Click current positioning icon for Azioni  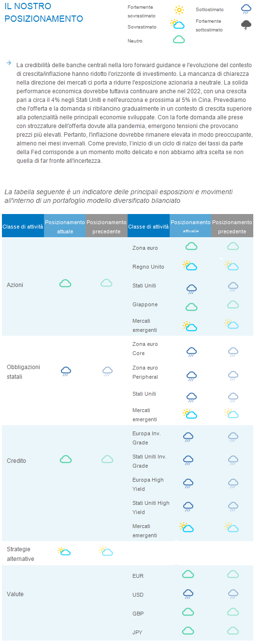point(65,283)
